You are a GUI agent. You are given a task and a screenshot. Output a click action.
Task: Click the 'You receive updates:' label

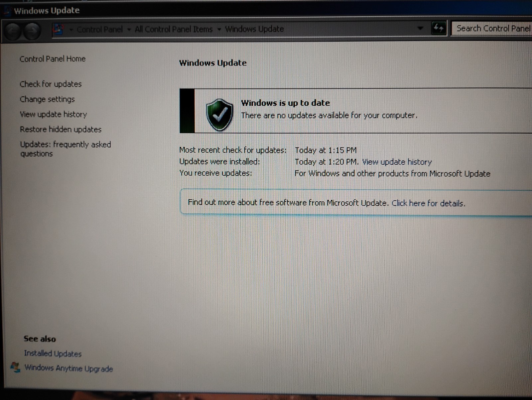[215, 173]
